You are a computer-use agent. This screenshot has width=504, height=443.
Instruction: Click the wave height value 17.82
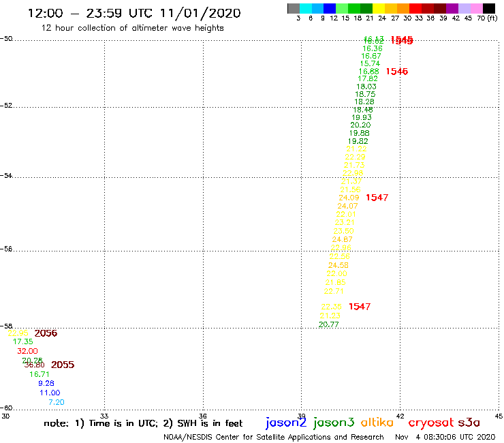click(368, 79)
